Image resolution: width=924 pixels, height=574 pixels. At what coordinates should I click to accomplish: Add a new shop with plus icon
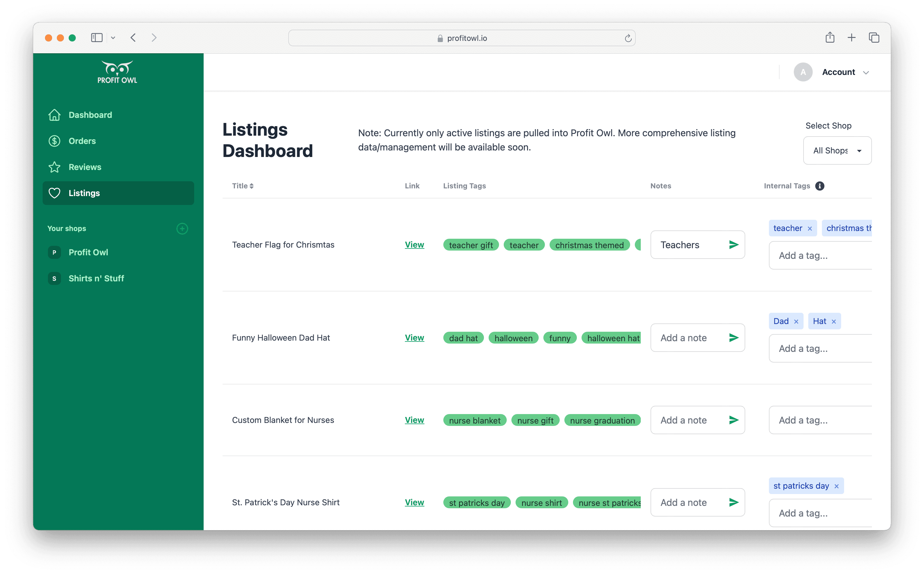[x=182, y=229]
